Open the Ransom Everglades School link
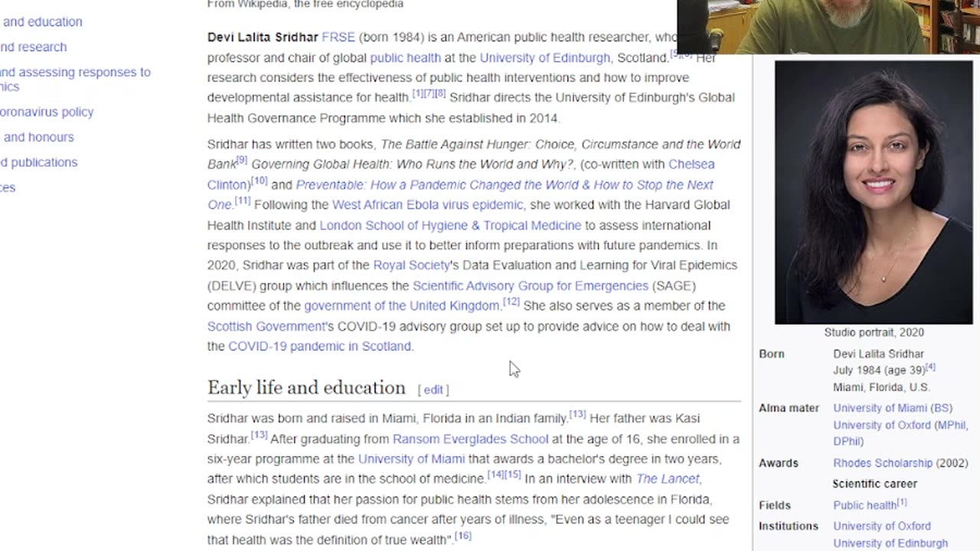 [x=470, y=439]
